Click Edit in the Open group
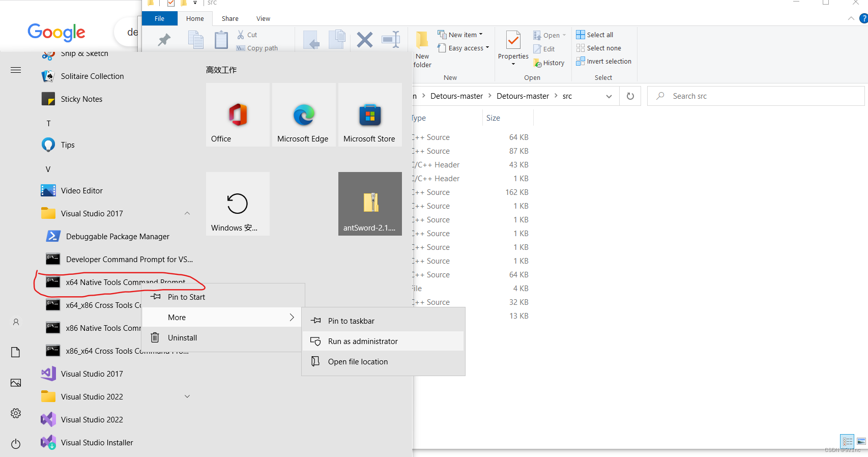The image size is (868, 457). pos(544,49)
